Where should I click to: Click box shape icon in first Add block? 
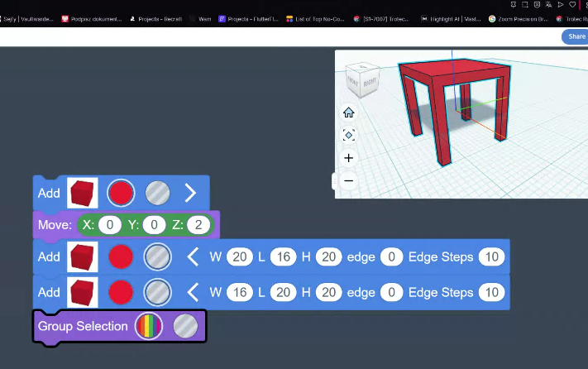(83, 193)
